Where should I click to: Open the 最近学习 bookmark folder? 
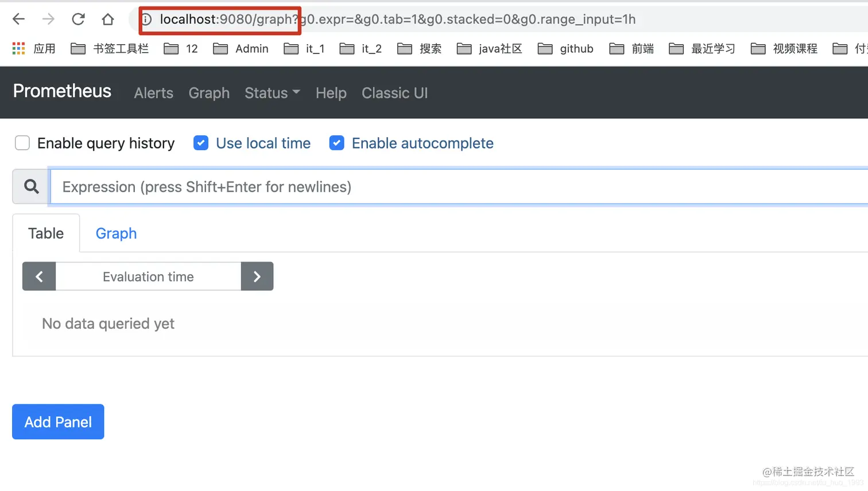point(702,49)
